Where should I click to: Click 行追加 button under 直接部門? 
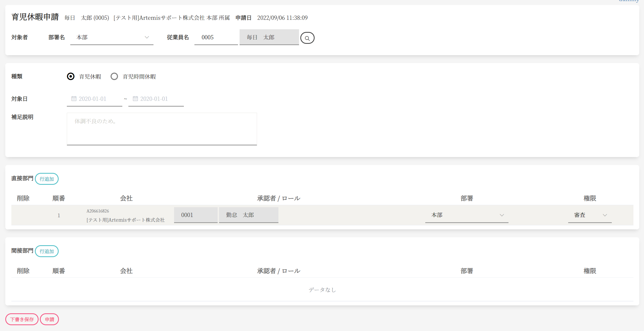[47, 179]
